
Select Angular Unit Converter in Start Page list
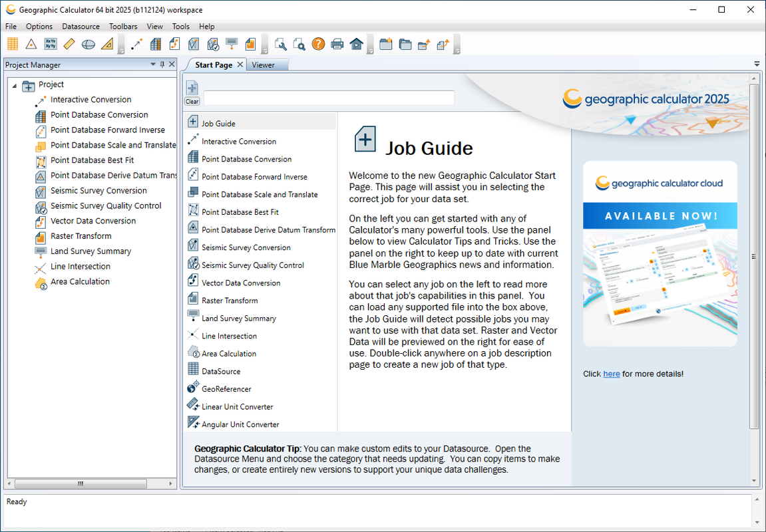[x=262, y=424]
